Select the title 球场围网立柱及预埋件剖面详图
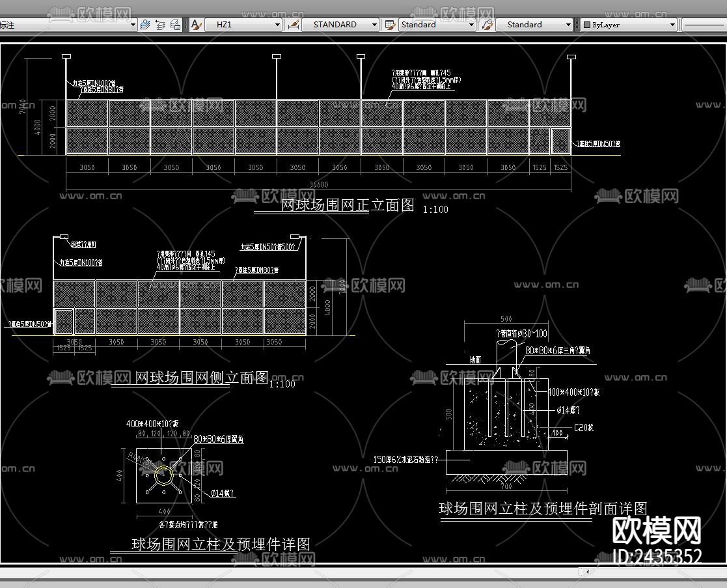Viewport: 727px width, 588px height. 543,509
